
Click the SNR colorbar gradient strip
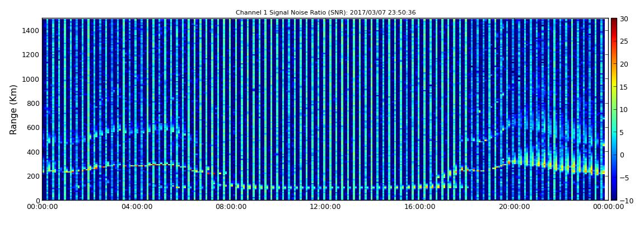click(x=614, y=109)
